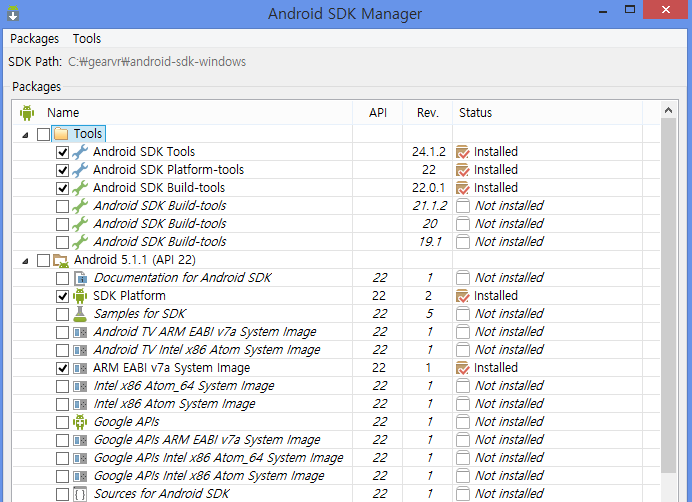Click the wrench icon for Android SDK Tools
Image resolution: width=692 pixels, height=502 pixels.
[x=80, y=152]
